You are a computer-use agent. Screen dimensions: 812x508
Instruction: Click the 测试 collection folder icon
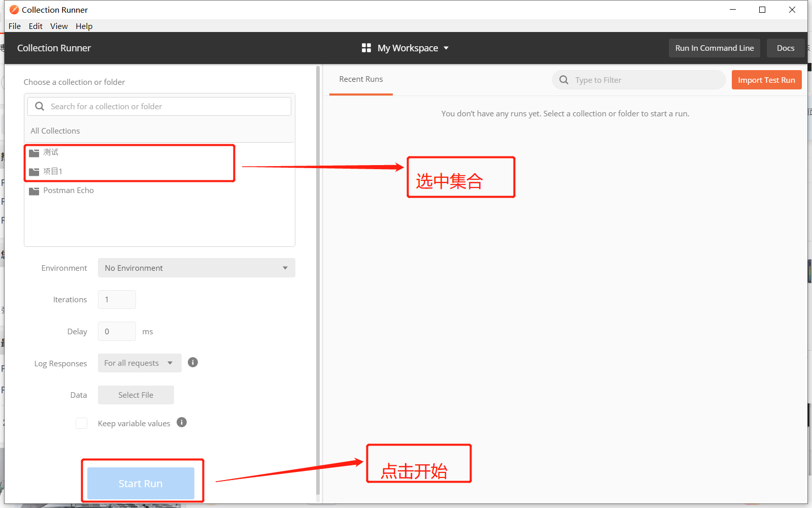pyautogui.click(x=34, y=152)
